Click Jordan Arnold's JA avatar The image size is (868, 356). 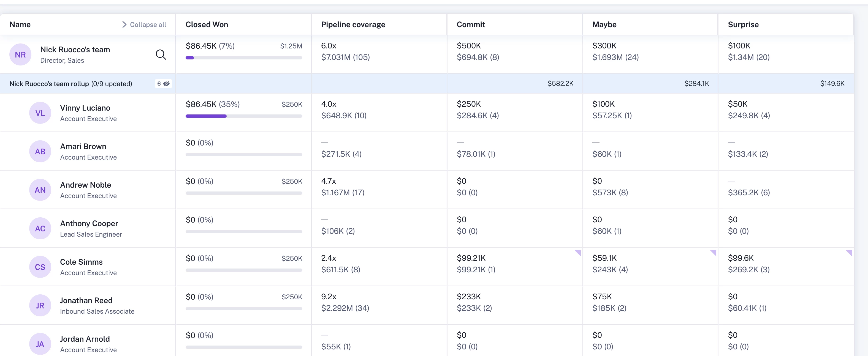pyautogui.click(x=40, y=344)
